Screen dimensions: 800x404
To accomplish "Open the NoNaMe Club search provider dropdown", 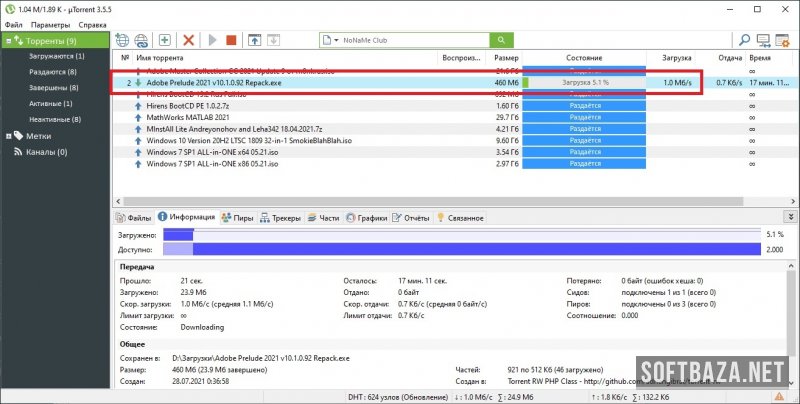I will tap(328, 40).
